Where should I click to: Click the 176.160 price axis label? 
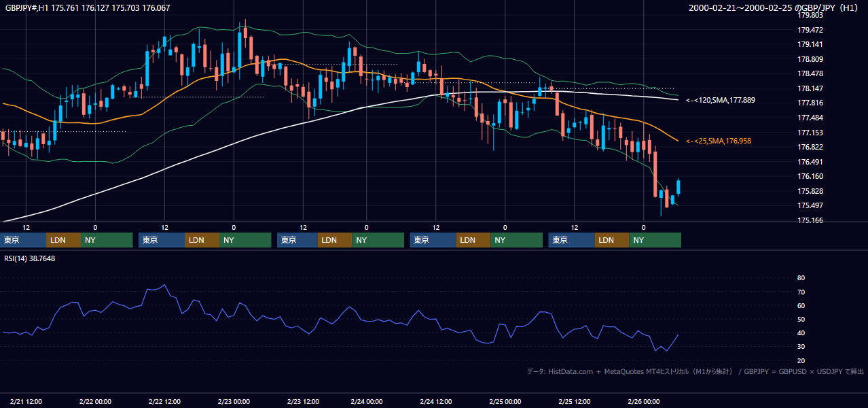pyautogui.click(x=810, y=176)
